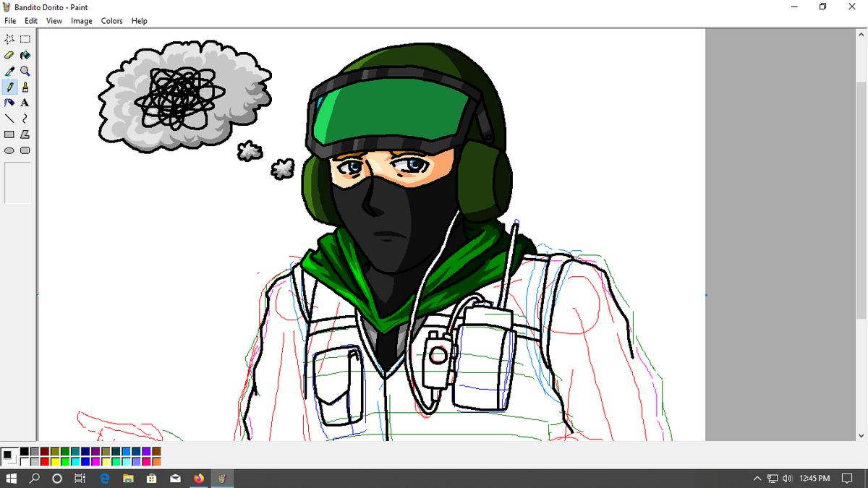Pick the straight Line tool
868x488 pixels.
pyautogui.click(x=9, y=119)
